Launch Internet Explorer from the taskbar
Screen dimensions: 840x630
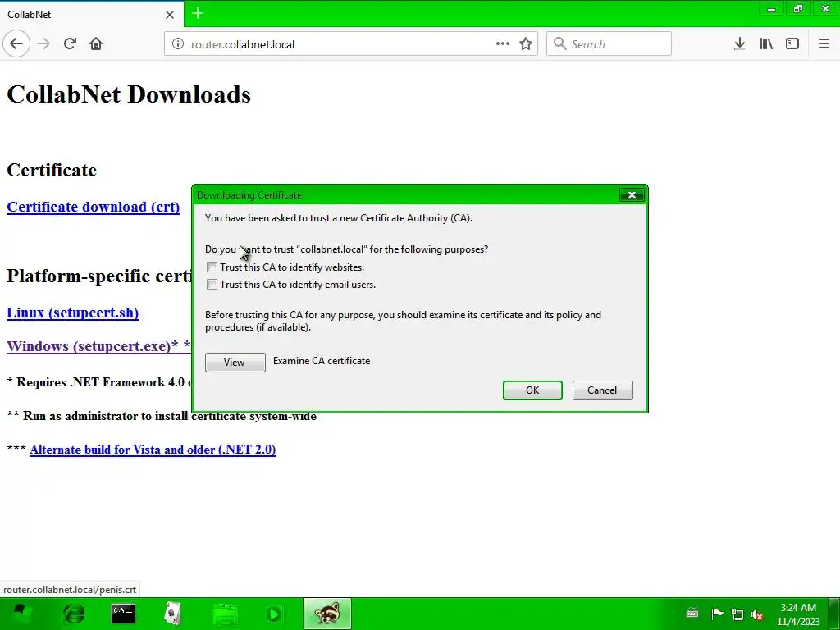(73, 614)
